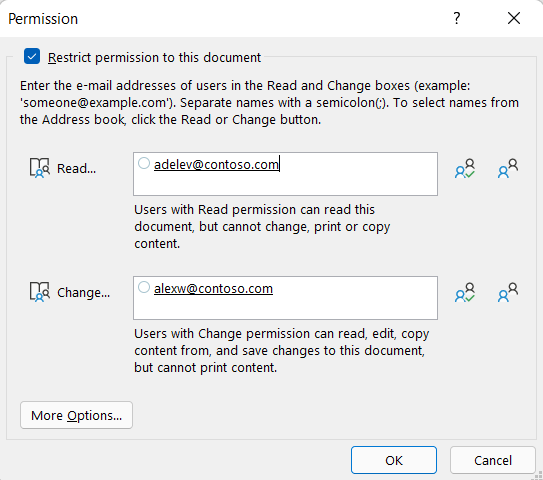Open address book icon beside Change box
Image resolution: width=543 pixels, height=480 pixels.
coord(508,292)
